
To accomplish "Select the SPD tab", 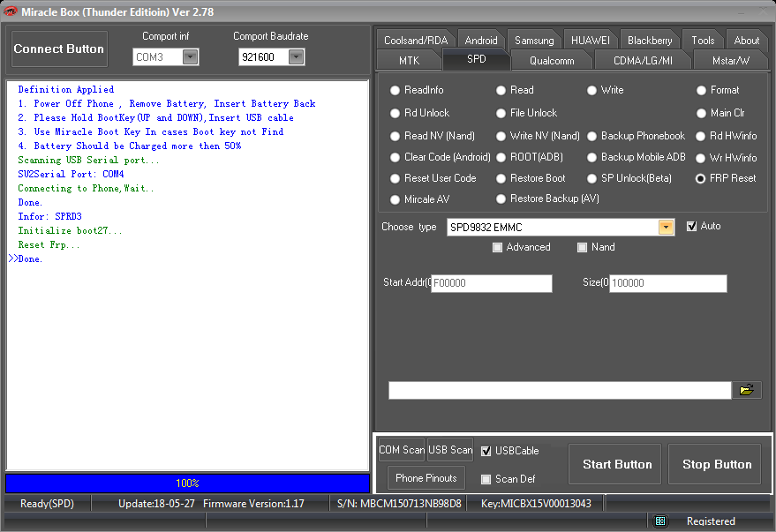I will click(x=476, y=59).
